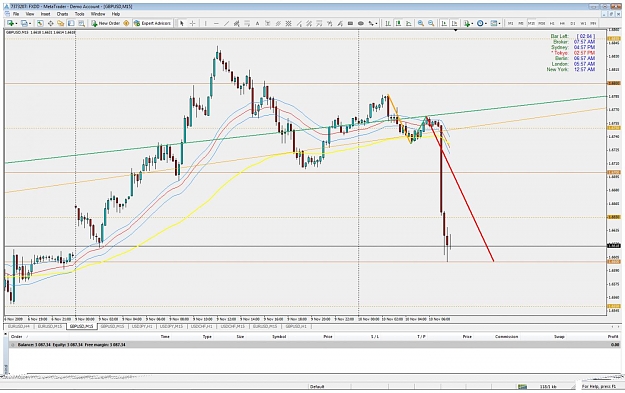The width and height of the screenshot is (625, 393).
Task: Switch chart to candlesticks mode
Action: pyautogui.click(x=398, y=24)
